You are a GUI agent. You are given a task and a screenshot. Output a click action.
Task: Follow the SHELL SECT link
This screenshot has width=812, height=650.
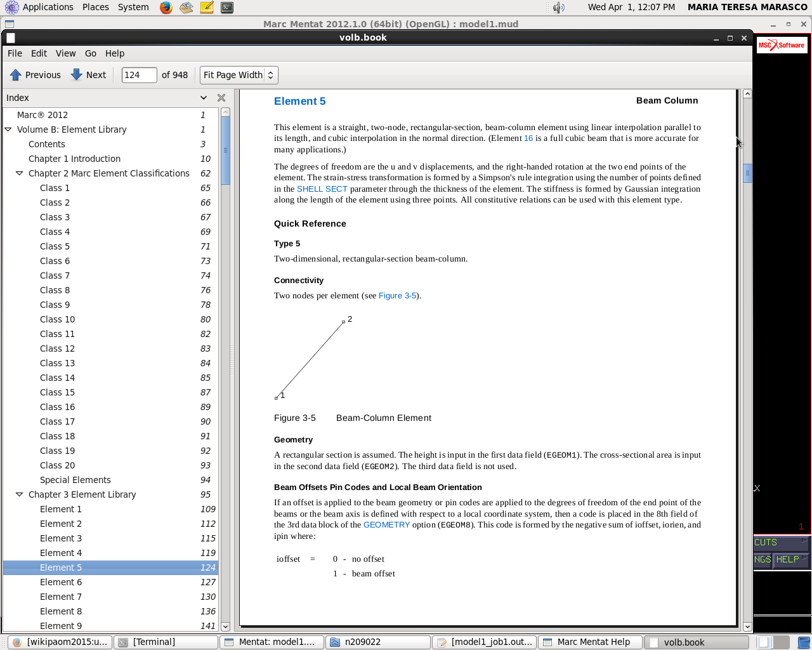(322, 189)
